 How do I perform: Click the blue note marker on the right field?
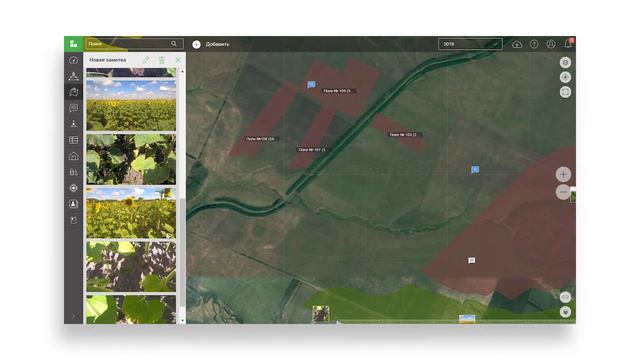coord(475,169)
